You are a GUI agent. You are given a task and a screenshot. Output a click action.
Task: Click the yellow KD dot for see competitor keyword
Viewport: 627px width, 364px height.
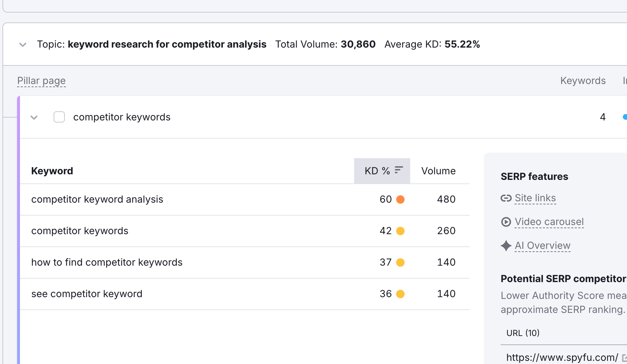click(401, 294)
